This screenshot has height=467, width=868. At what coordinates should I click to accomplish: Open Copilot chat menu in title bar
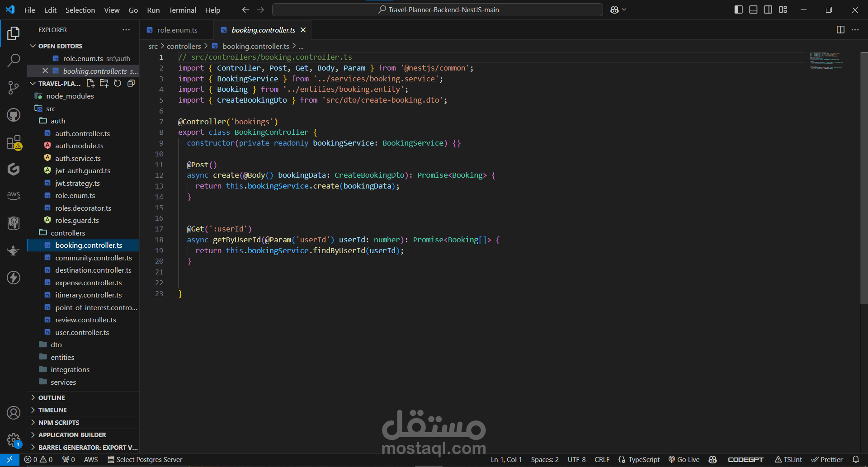pos(618,9)
